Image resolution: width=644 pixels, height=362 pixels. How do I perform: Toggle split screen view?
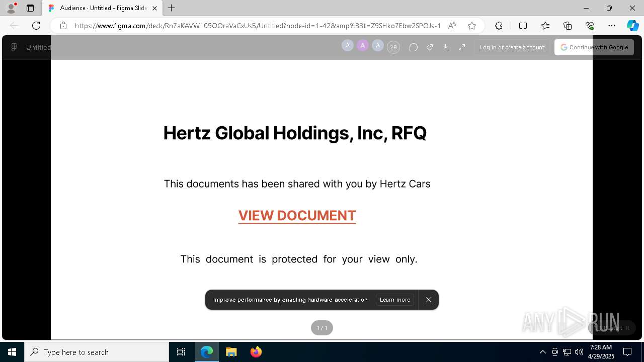pos(523,26)
